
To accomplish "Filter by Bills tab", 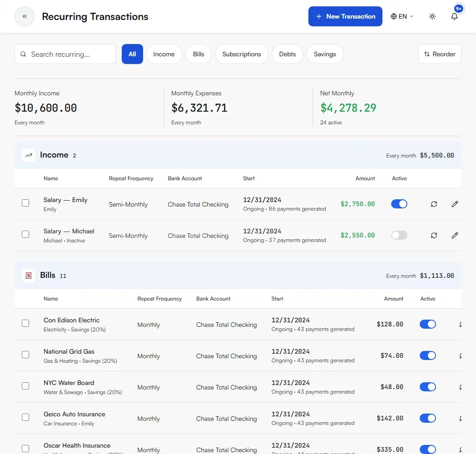I will click(198, 54).
